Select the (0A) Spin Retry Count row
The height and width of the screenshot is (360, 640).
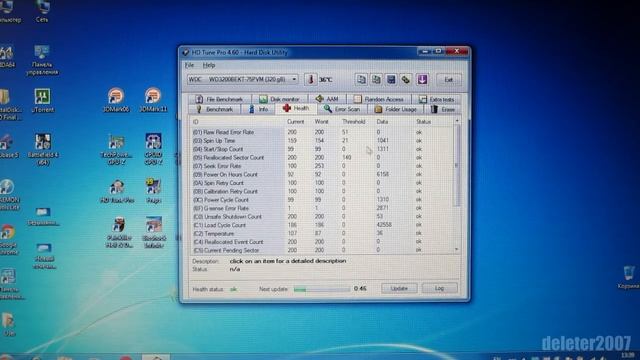point(322,183)
